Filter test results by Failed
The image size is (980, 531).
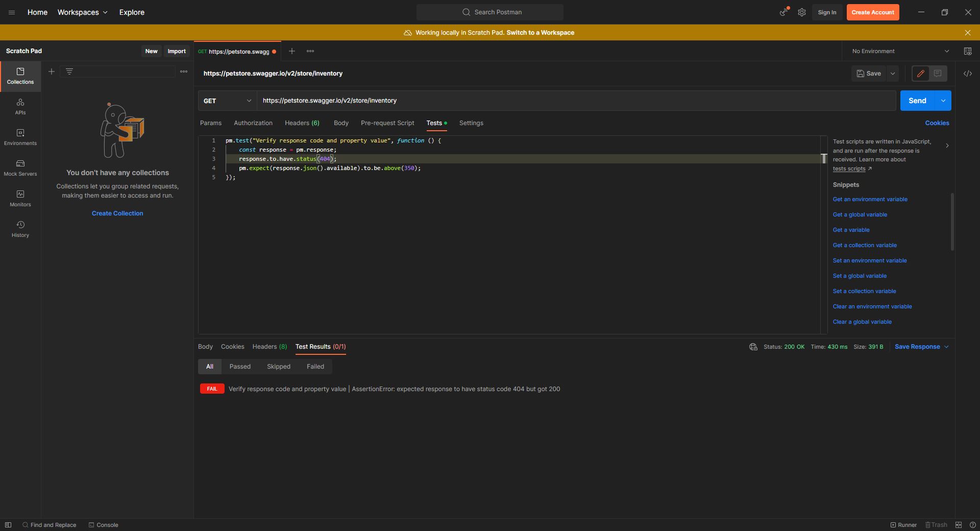coord(315,367)
